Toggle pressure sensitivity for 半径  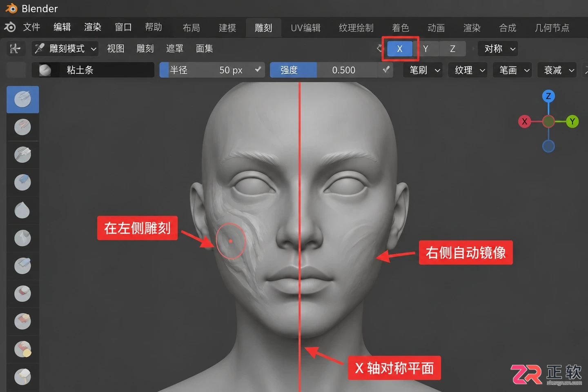[258, 70]
